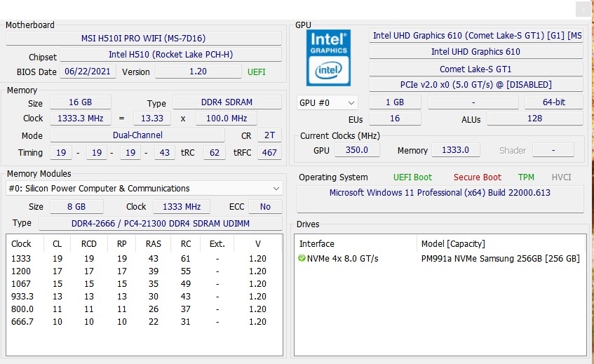
Task: Click the DDR4-2666 module type field
Action: pos(161,224)
